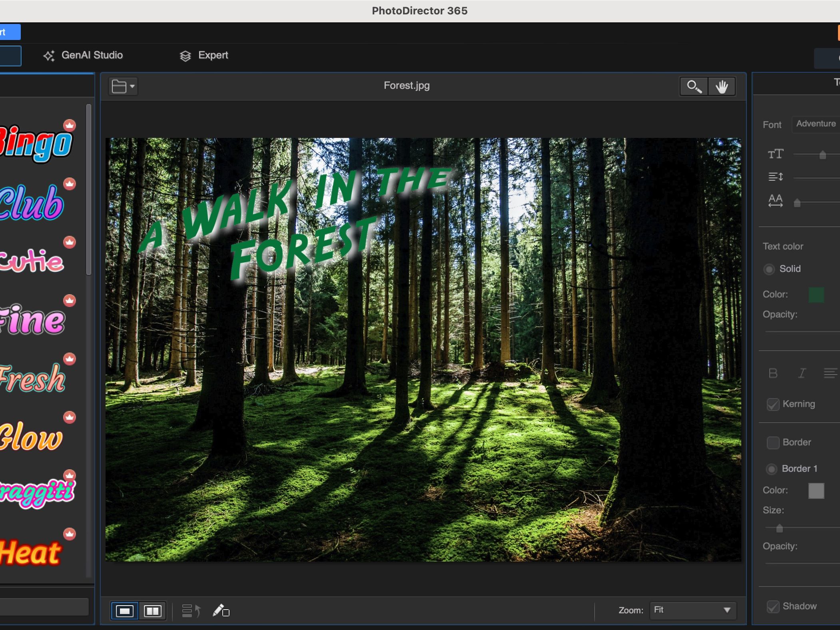Select the Solid text color option

769,269
